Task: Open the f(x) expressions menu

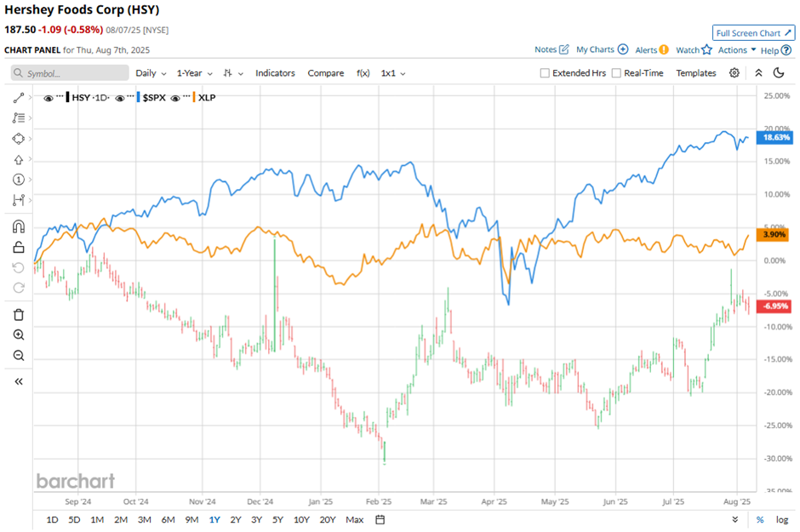Action: pyautogui.click(x=363, y=73)
